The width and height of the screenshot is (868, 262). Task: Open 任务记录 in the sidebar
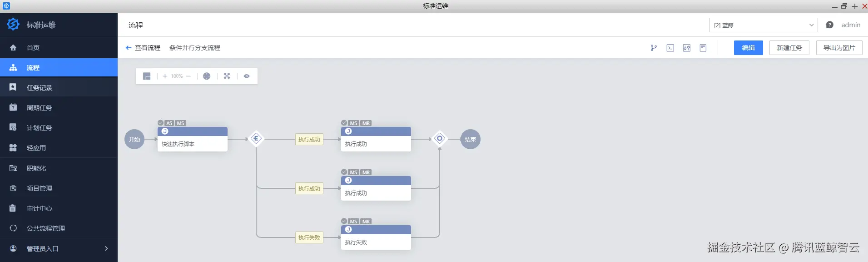(x=40, y=88)
